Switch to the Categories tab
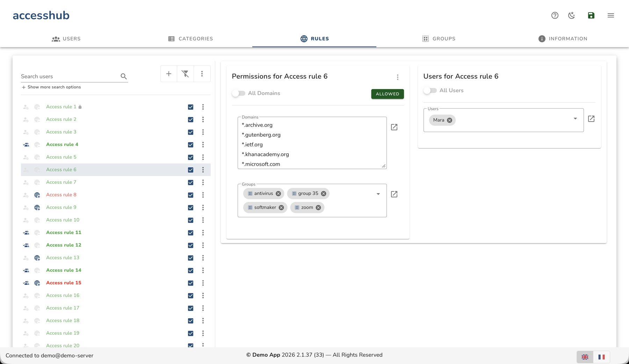Viewport: 629px width, 364px height. tap(190, 39)
